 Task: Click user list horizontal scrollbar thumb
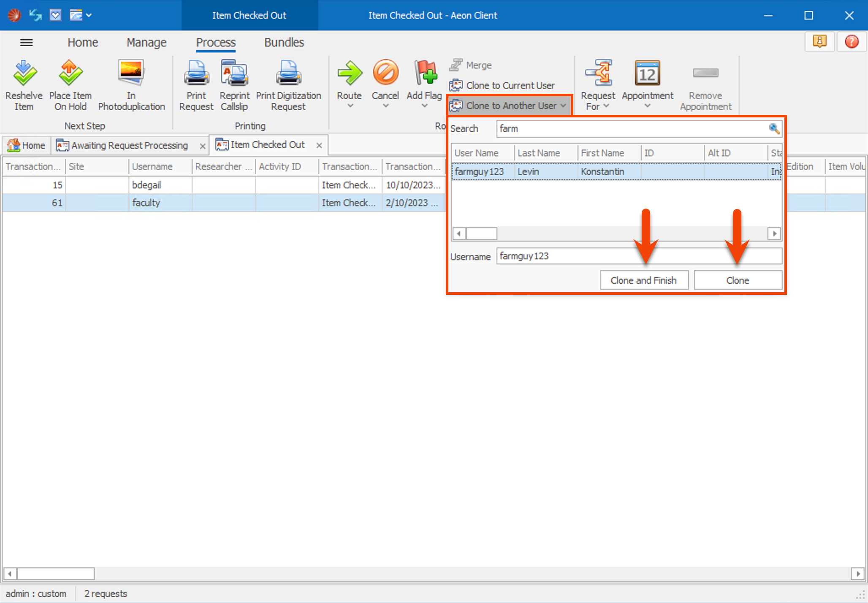[x=481, y=234]
